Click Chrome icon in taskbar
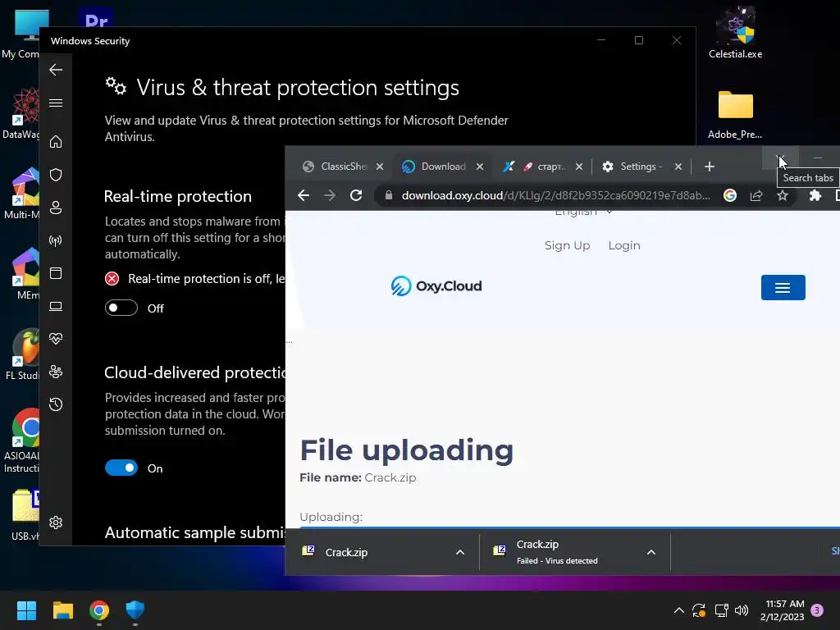 point(99,610)
